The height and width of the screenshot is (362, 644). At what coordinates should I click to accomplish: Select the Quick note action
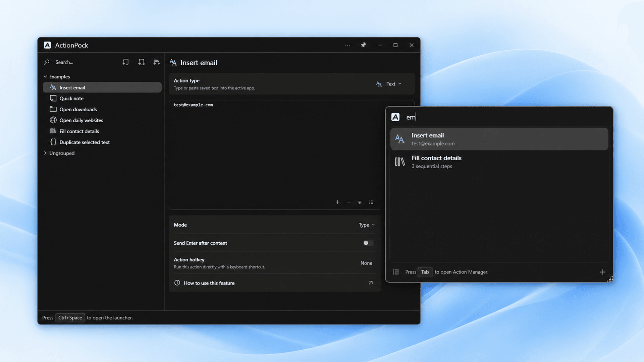(102, 98)
